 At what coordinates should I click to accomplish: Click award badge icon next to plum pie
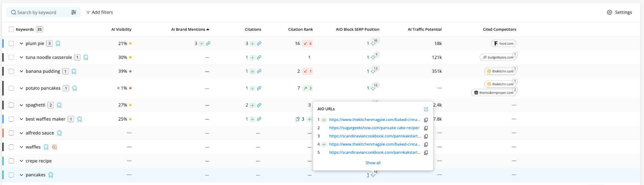click(58, 43)
